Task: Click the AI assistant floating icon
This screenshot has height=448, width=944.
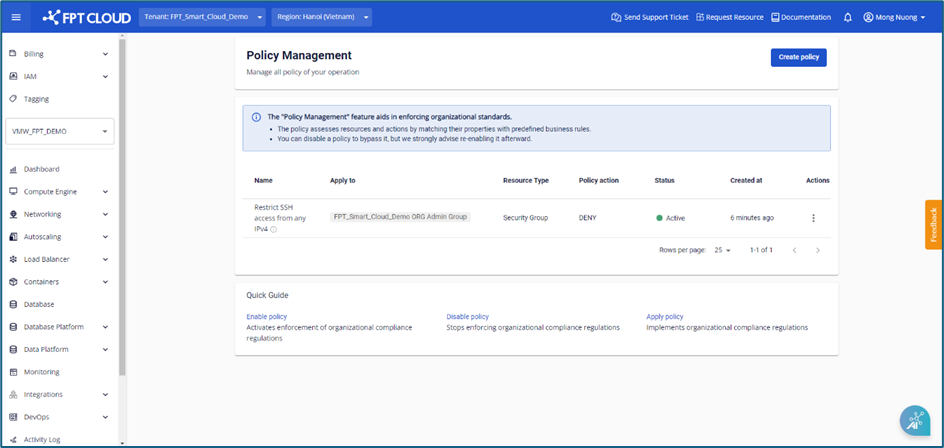Action: 914,422
